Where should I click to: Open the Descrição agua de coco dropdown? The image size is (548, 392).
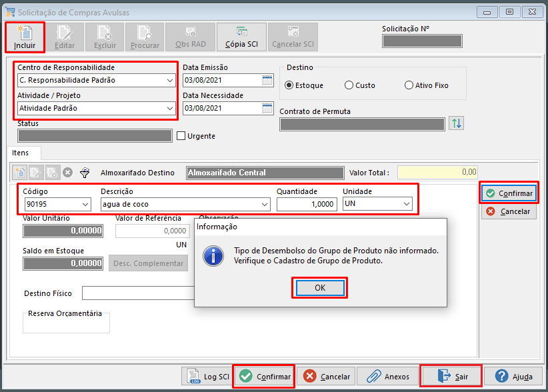click(x=265, y=205)
